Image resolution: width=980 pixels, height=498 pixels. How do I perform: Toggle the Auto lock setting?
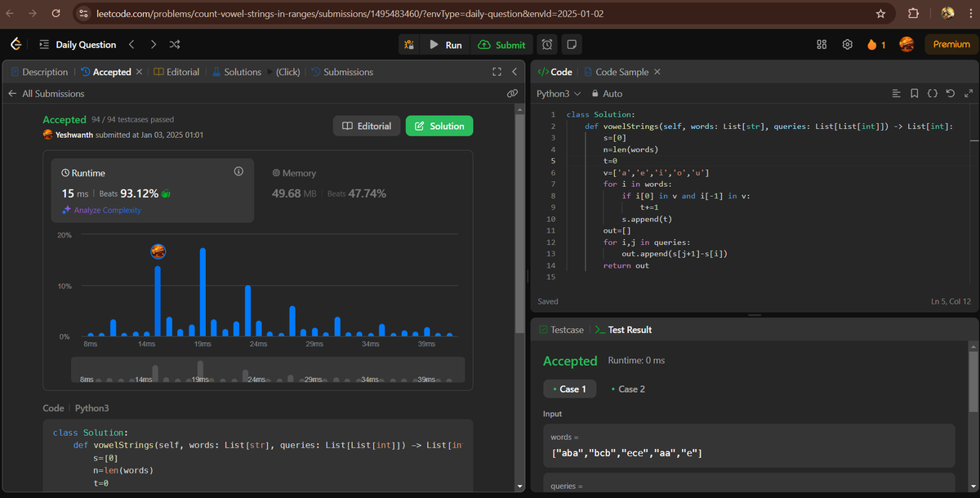click(x=607, y=94)
